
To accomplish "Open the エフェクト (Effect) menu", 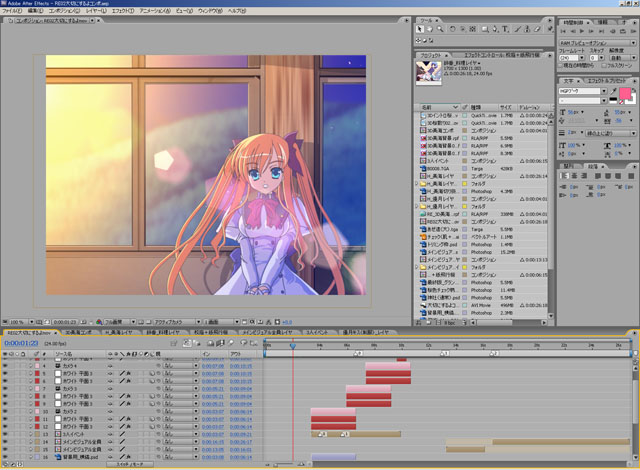I will (122, 11).
